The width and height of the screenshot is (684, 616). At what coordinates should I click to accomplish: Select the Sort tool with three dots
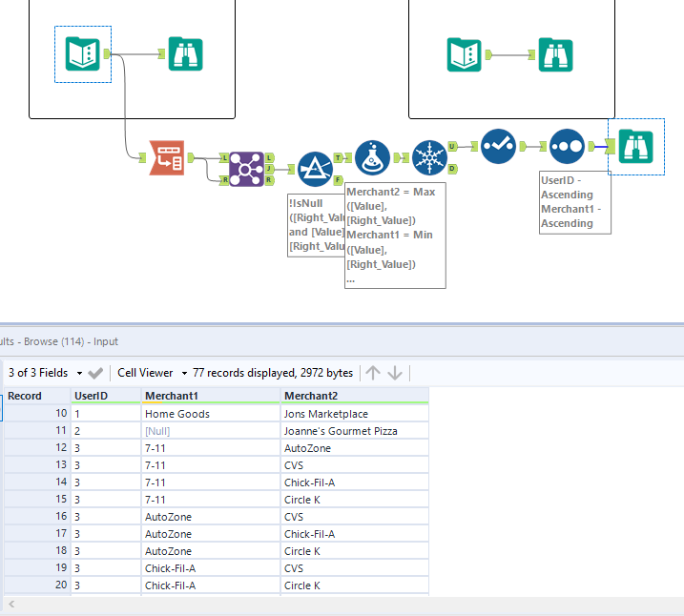pyautogui.click(x=567, y=146)
